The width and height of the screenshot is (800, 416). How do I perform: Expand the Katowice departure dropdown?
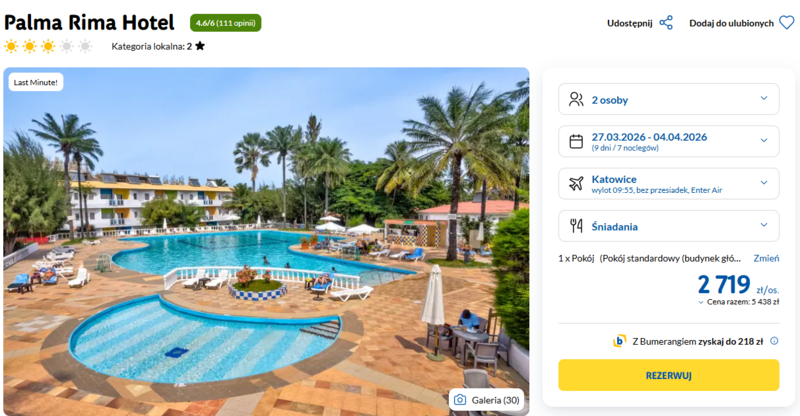pos(668,183)
